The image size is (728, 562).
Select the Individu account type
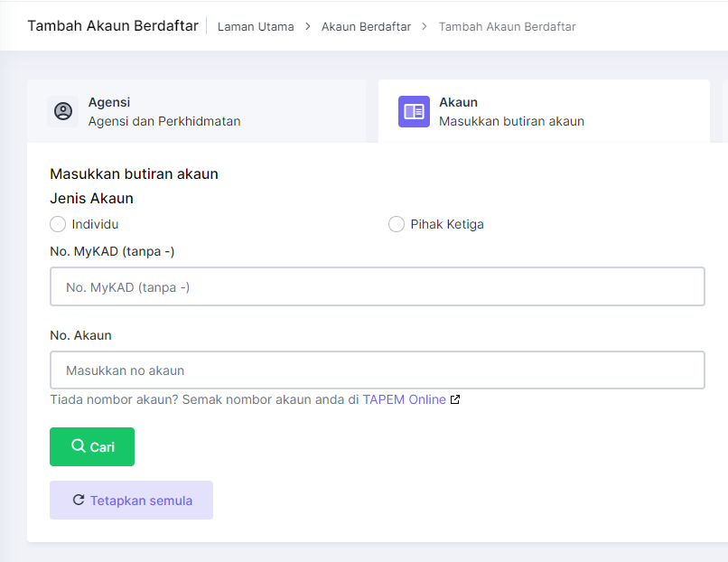coord(58,224)
